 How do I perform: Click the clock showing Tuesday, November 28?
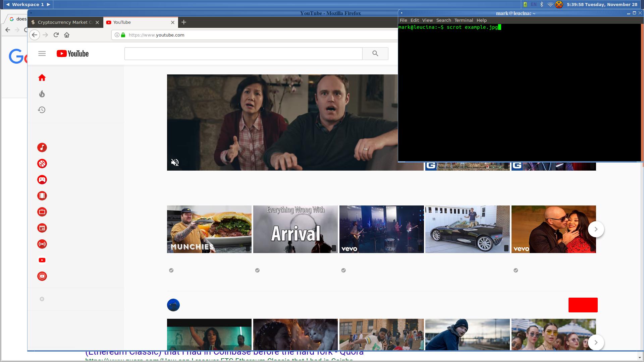tap(602, 4)
